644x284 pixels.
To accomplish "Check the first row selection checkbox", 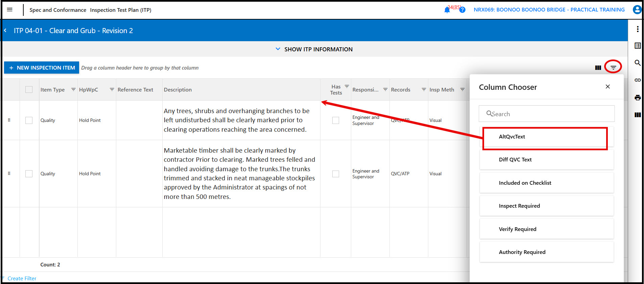I will [29, 120].
